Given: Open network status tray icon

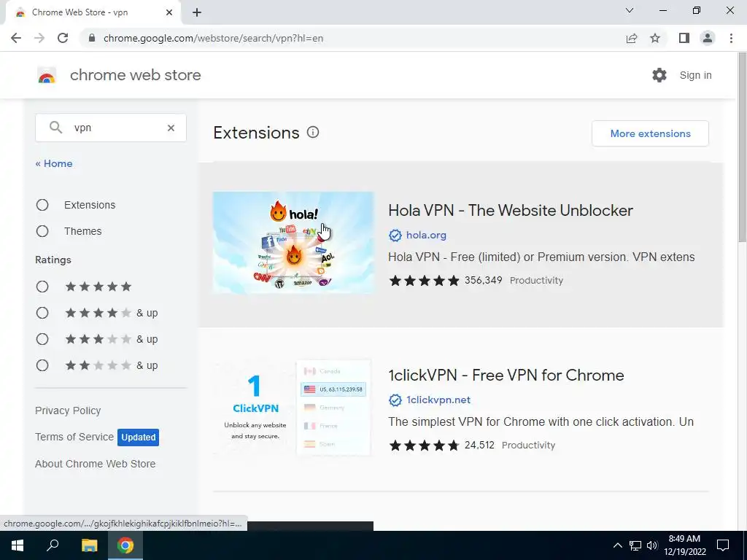Looking at the screenshot, I should point(635,545).
